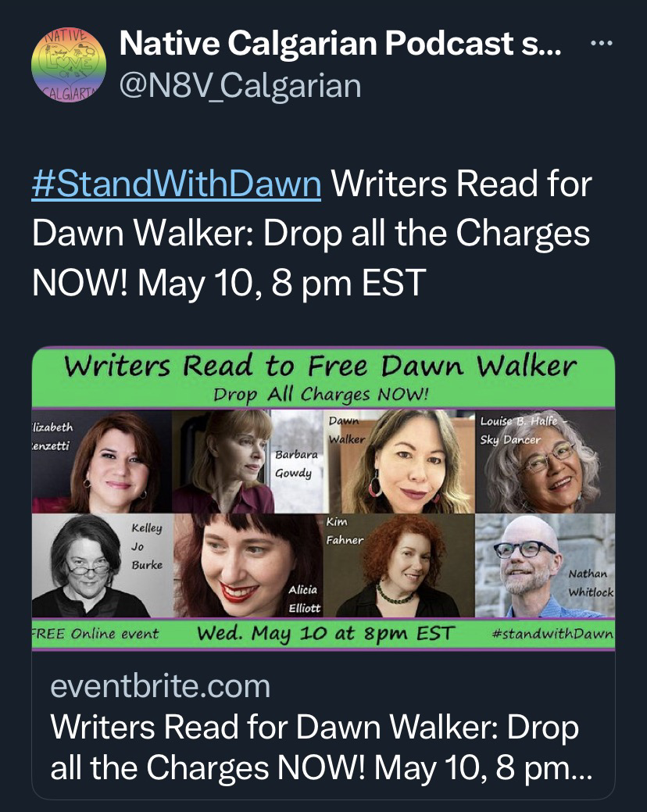Tap Kim Fahner's portrait photo
Image resolution: width=647 pixels, height=812 pixels.
pos(399,566)
